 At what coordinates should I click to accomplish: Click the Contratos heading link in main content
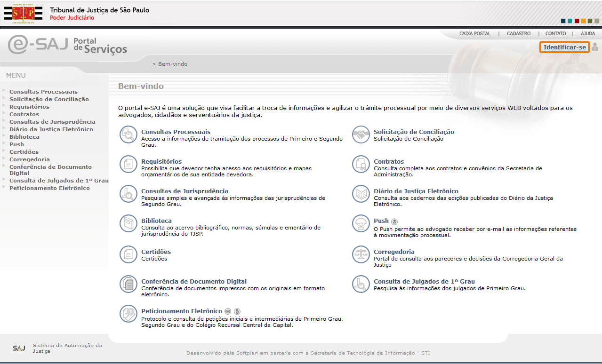point(389,162)
